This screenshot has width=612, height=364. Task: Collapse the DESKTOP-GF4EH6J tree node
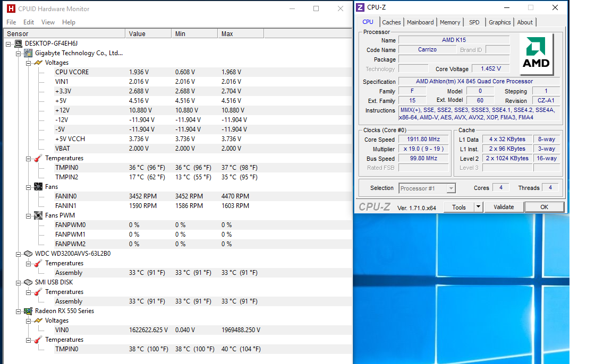coord(8,44)
